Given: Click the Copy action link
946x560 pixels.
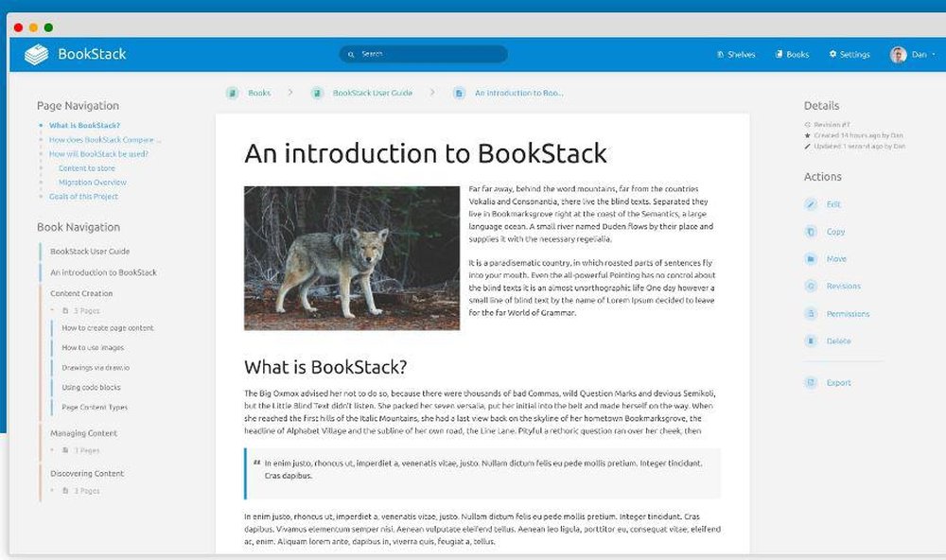Looking at the screenshot, I should pos(835,232).
